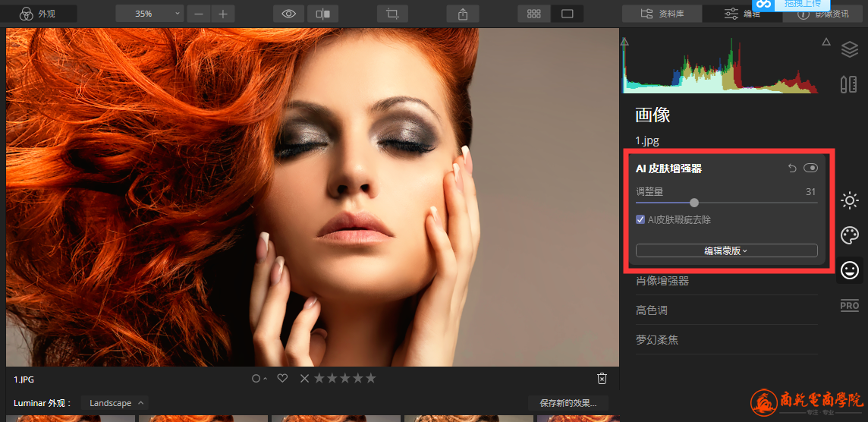Open the Creative palette icon tools
The width and height of the screenshot is (868, 422).
pyautogui.click(x=849, y=235)
